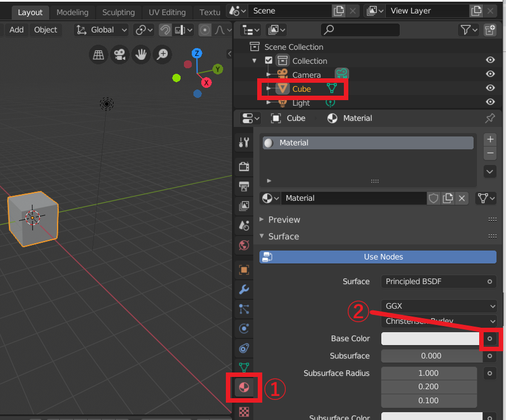506x420 pixels.
Task: Select the Camera in outliner
Action: [306, 75]
